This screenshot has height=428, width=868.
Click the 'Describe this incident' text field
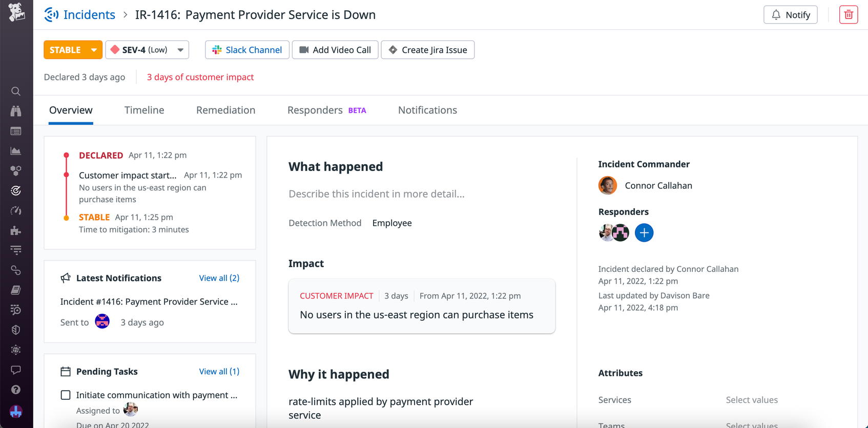[377, 194]
